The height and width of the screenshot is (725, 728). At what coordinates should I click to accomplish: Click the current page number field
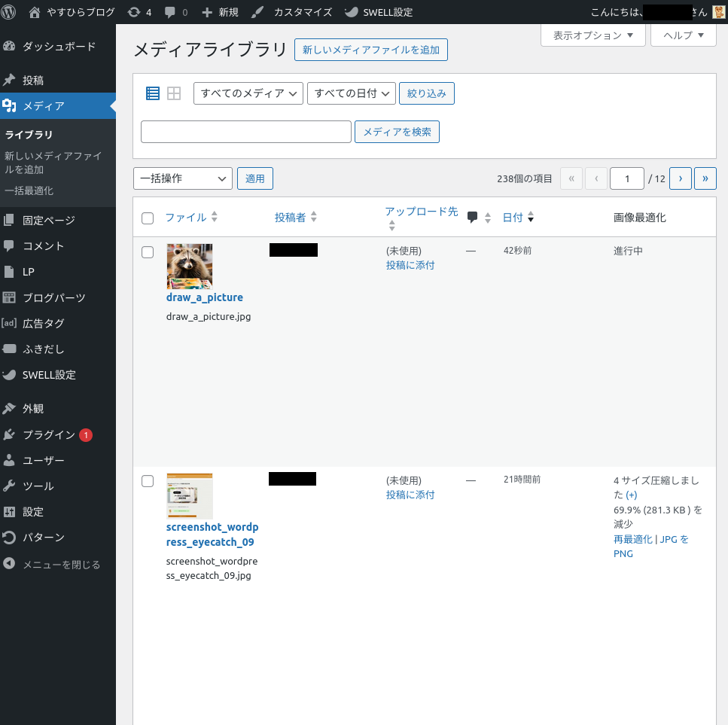click(627, 178)
